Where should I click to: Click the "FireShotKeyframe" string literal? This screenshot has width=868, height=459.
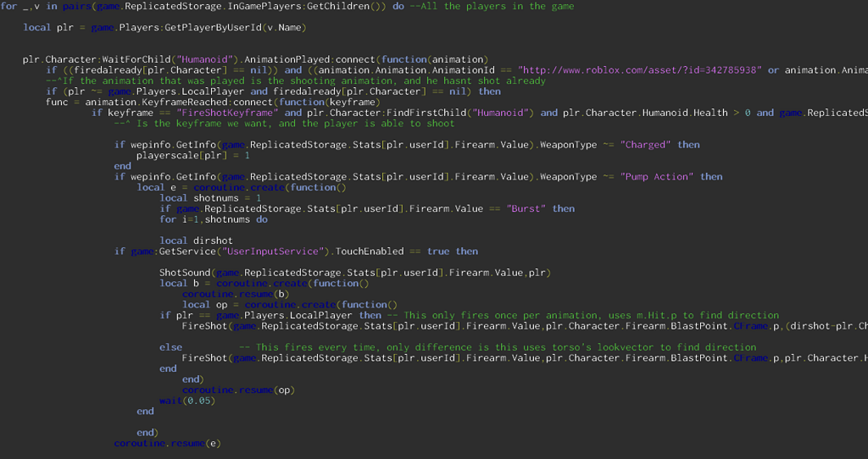(x=227, y=113)
